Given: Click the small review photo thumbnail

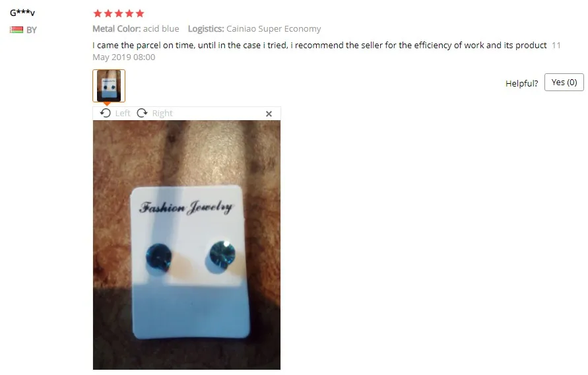Looking at the screenshot, I should (x=109, y=86).
